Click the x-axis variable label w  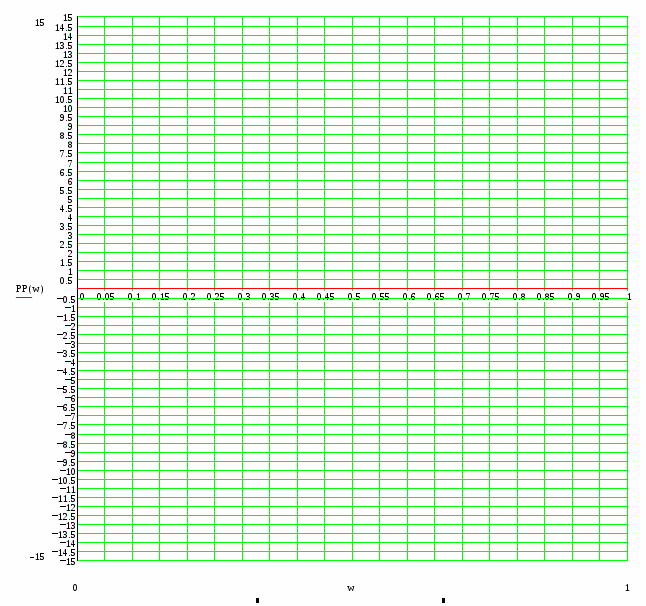point(351,588)
